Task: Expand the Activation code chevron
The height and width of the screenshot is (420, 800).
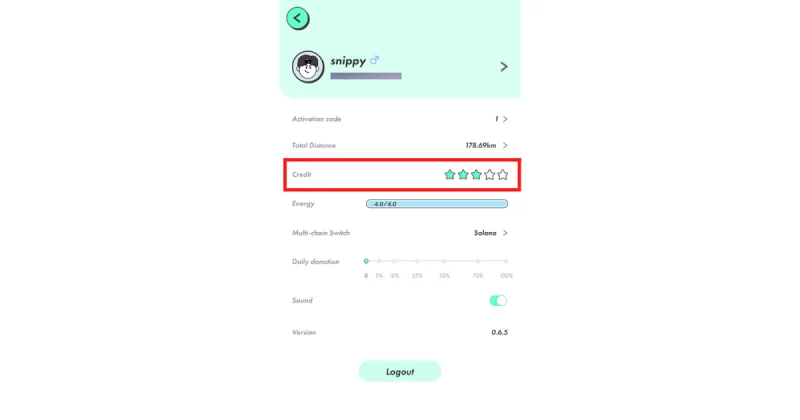Action: pos(505,119)
